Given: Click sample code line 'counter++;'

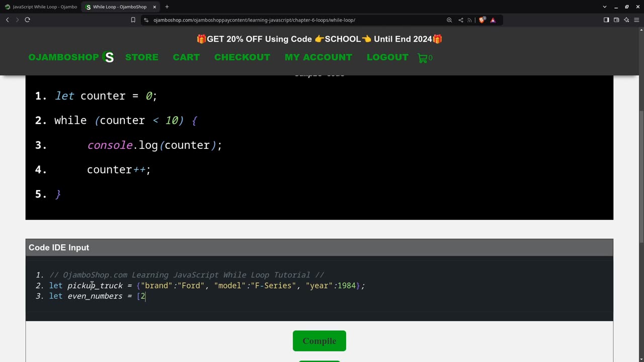Looking at the screenshot, I should [x=119, y=169].
